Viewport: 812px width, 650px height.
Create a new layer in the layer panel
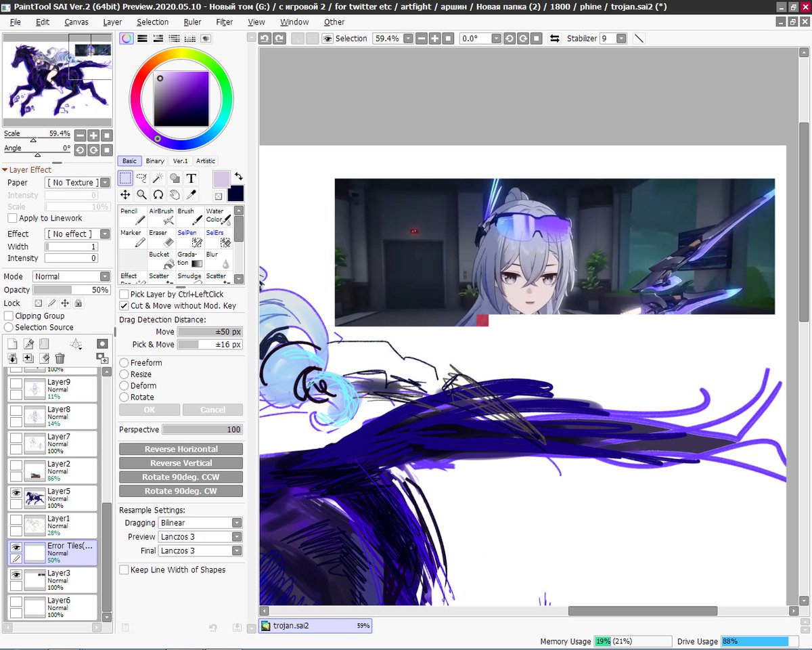coord(12,344)
